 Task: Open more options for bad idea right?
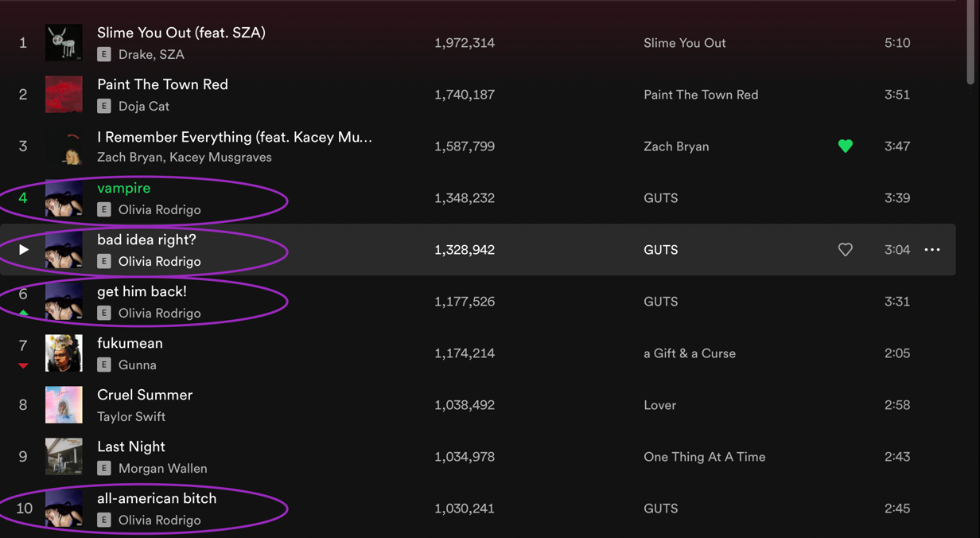[932, 250]
